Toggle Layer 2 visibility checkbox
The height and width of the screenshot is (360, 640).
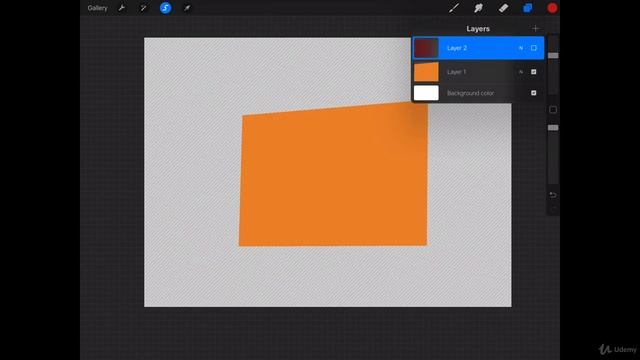click(x=533, y=48)
